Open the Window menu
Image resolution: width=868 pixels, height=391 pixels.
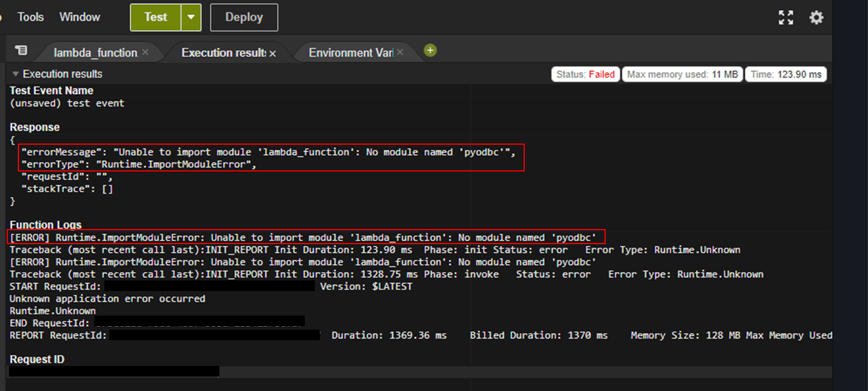[x=79, y=17]
